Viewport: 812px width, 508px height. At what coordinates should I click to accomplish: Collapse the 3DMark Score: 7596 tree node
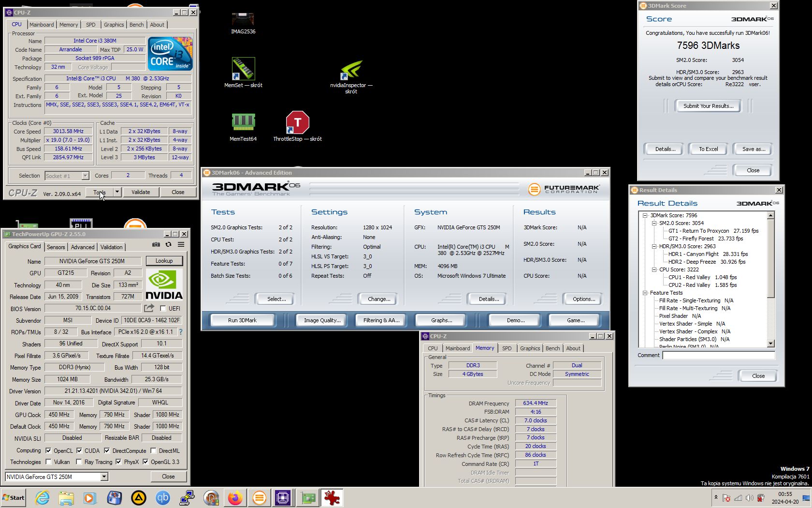coord(645,215)
